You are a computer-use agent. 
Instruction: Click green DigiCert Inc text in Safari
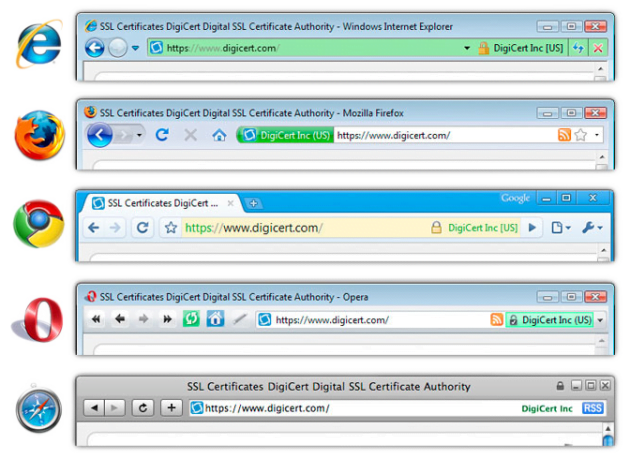[x=547, y=409]
